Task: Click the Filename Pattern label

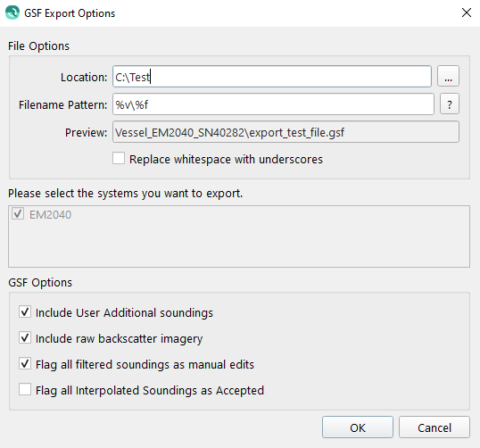Action: pyautogui.click(x=63, y=105)
